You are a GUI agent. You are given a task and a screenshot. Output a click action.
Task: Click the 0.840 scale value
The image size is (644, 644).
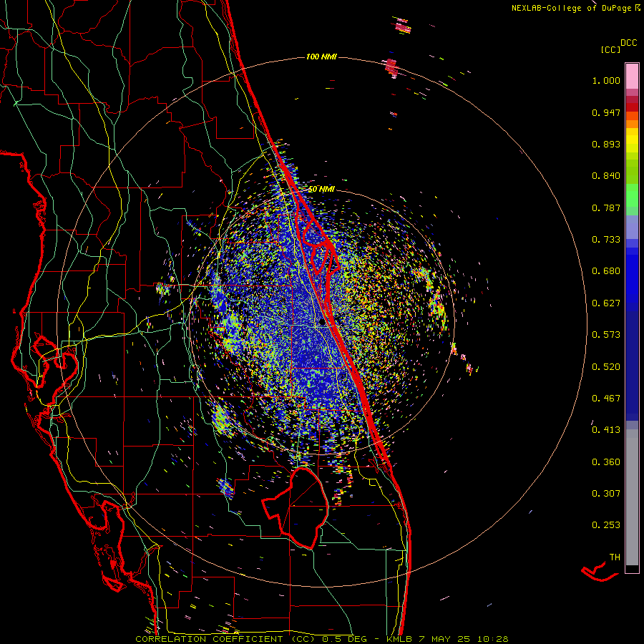click(606, 176)
